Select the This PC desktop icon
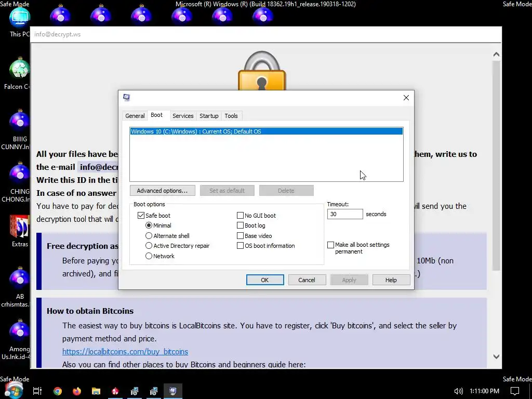Viewport: 532px width, 399px height. click(x=20, y=21)
